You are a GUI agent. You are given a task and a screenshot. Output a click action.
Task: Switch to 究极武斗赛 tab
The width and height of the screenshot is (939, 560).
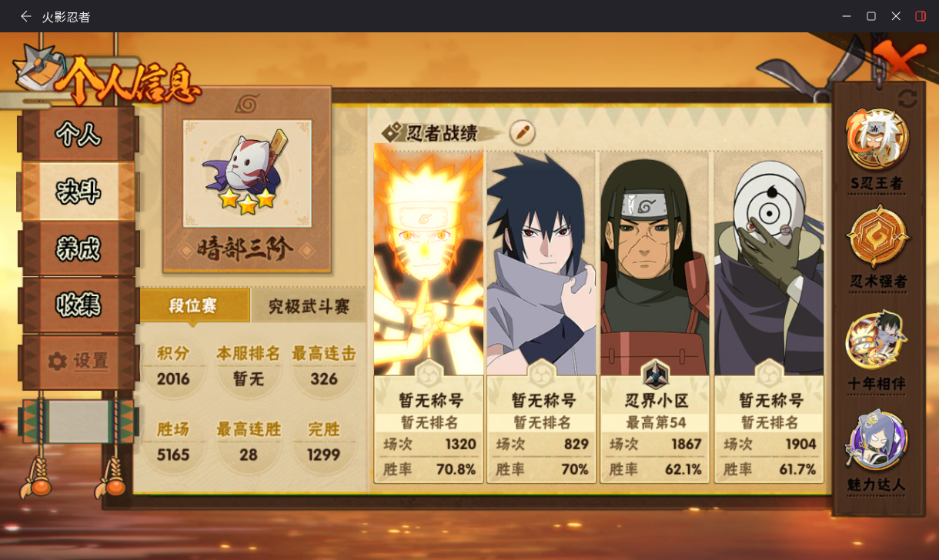(x=307, y=306)
